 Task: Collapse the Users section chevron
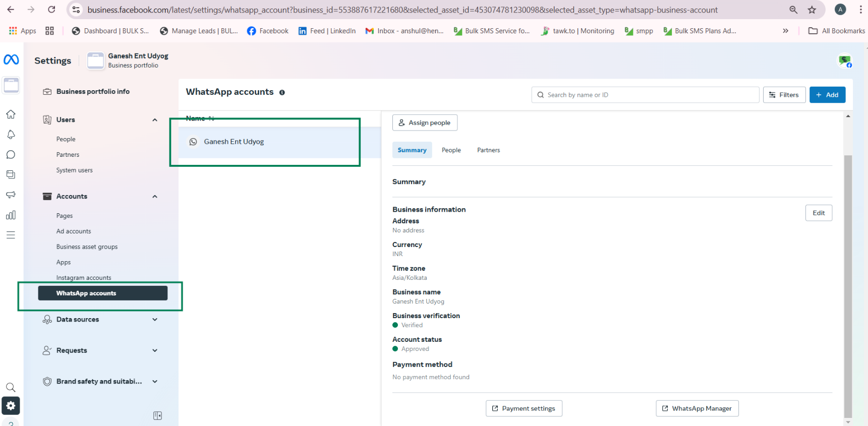tap(155, 120)
